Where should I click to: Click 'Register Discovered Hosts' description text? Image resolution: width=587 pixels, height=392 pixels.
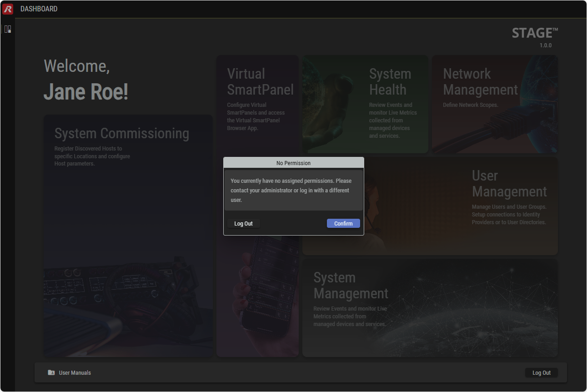[92, 156]
